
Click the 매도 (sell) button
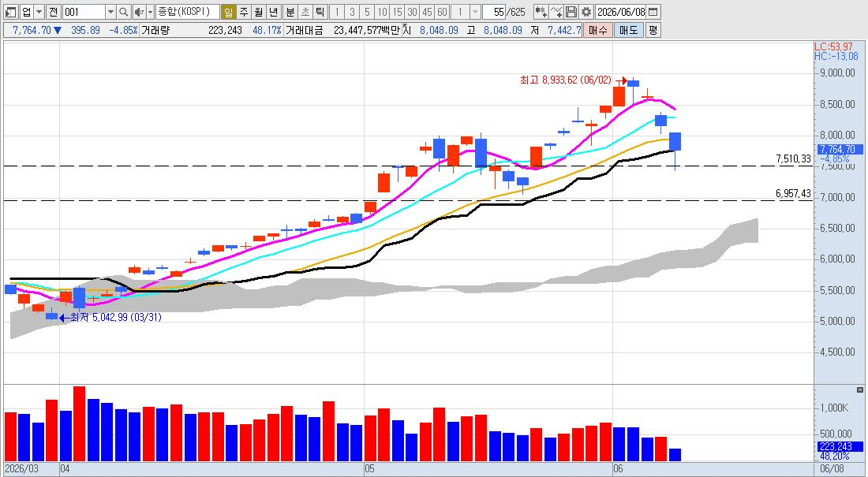coord(629,30)
